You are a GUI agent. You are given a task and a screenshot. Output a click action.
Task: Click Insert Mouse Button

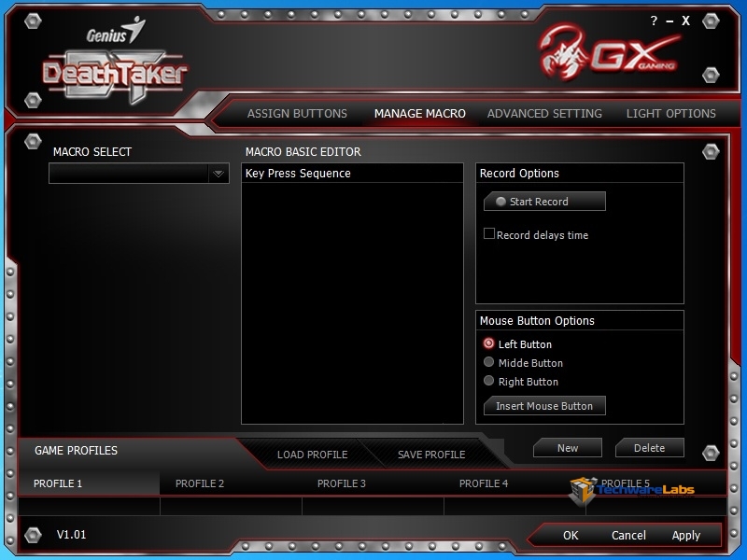(544, 406)
